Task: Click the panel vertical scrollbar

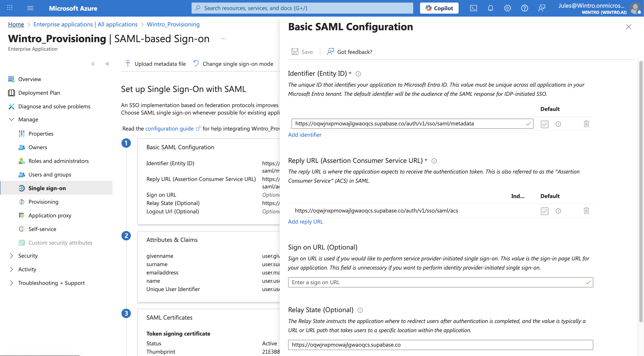Action: coord(641,191)
